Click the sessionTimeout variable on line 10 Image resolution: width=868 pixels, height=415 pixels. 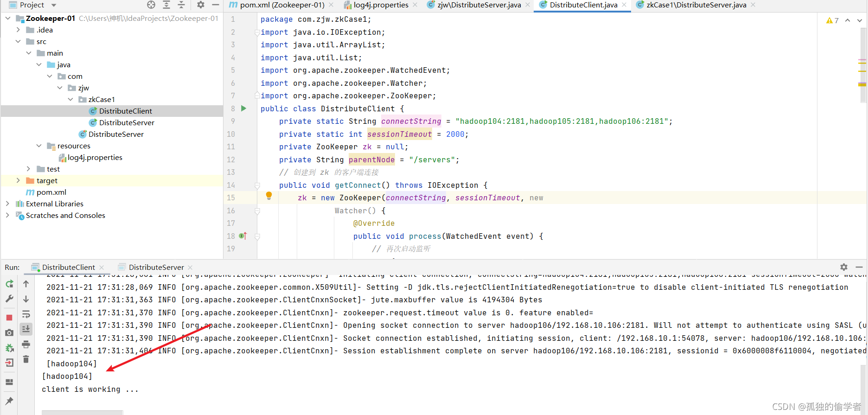coord(399,134)
